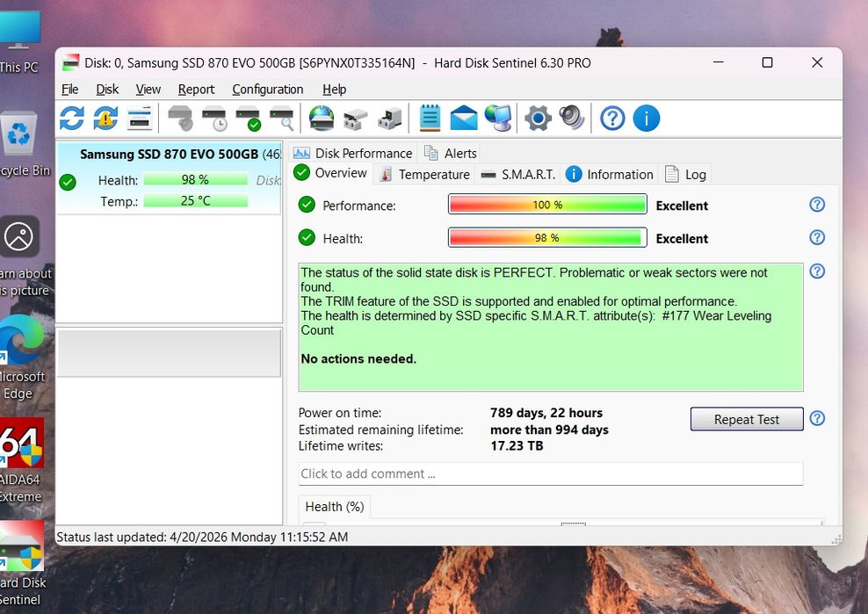Viewport: 868px width, 614px height.
Task: Click help icon next to Performance bar
Action: (817, 205)
